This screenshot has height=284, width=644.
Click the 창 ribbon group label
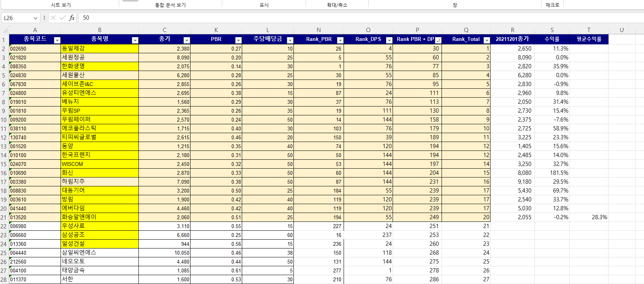pos(455,5)
